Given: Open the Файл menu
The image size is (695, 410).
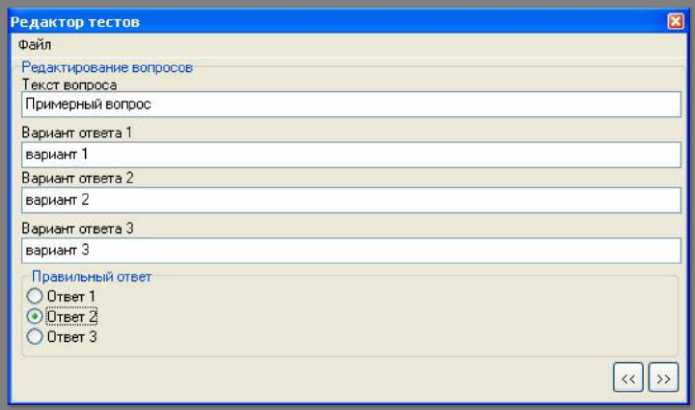Looking at the screenshot, I should 35,45.
